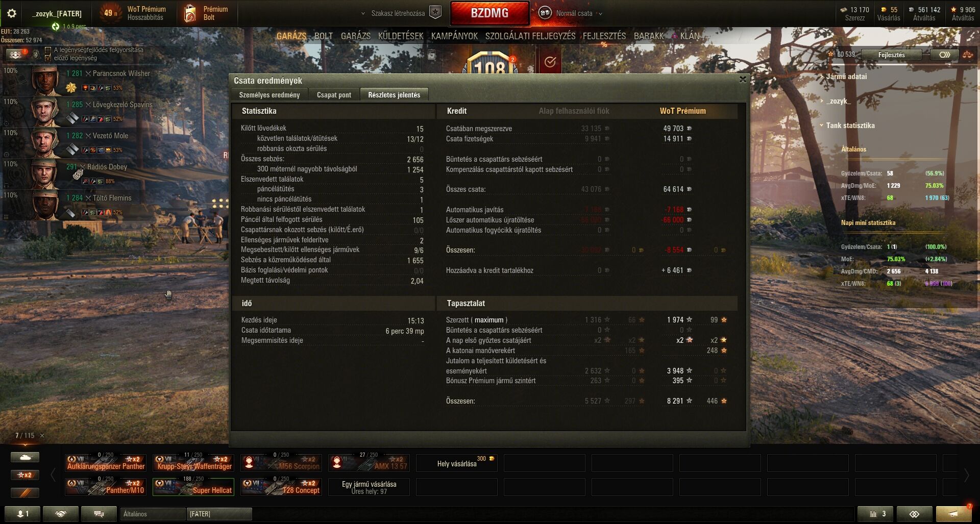Click Parancsnok Wilsher crew portrait

tap(46, 81)
